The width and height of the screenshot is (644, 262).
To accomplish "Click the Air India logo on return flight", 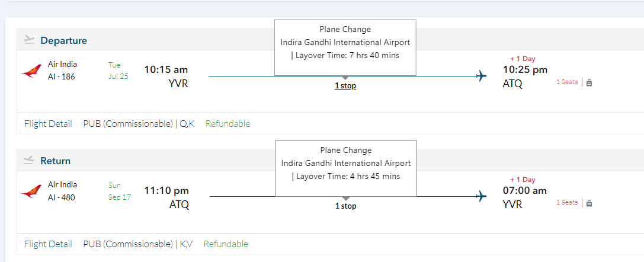I will coord(31,192).
